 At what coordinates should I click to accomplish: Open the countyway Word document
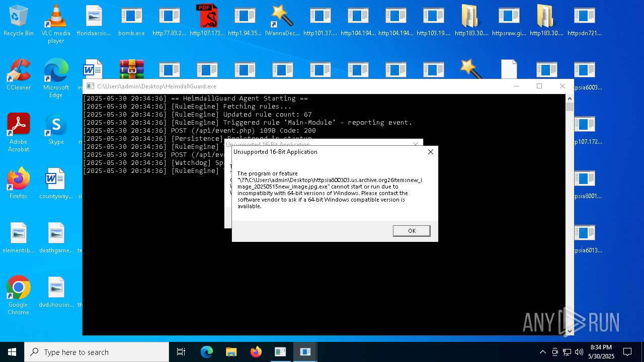click(x=56, y=184)
